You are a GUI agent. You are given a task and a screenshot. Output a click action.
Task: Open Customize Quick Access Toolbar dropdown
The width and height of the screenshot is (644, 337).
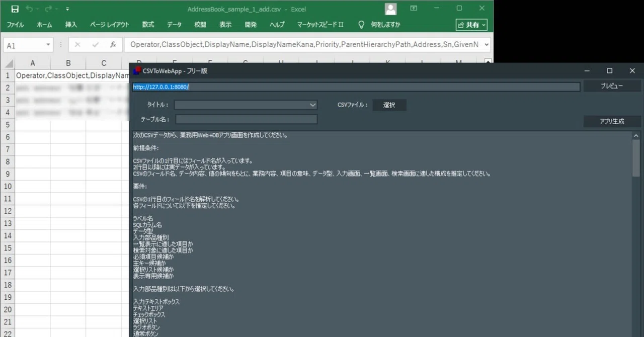click(x=68, y=9)
